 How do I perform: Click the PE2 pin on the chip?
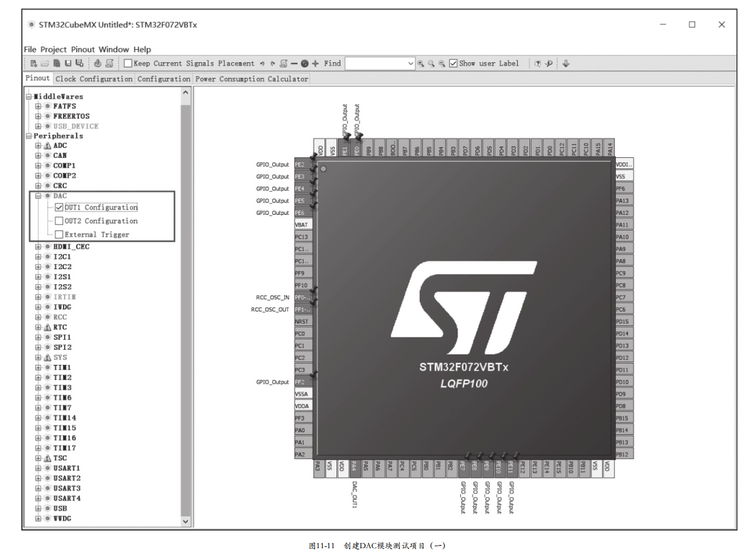303,164
